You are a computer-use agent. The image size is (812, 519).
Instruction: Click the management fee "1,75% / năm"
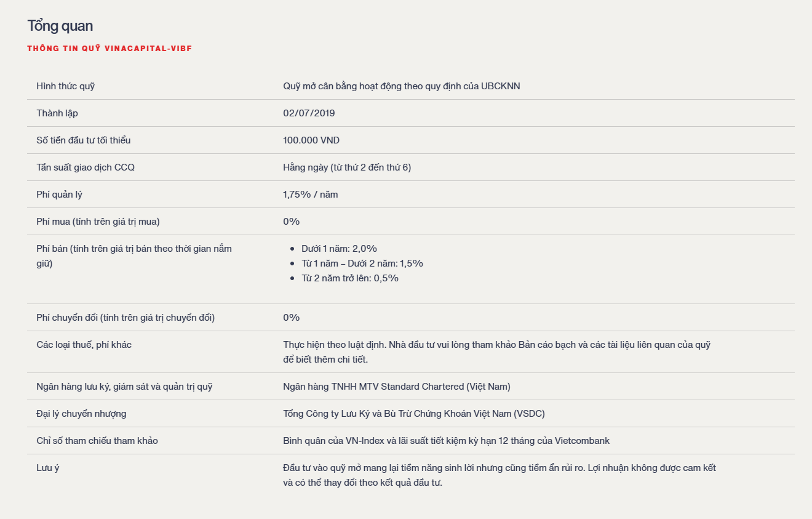[x=311, y=195]
